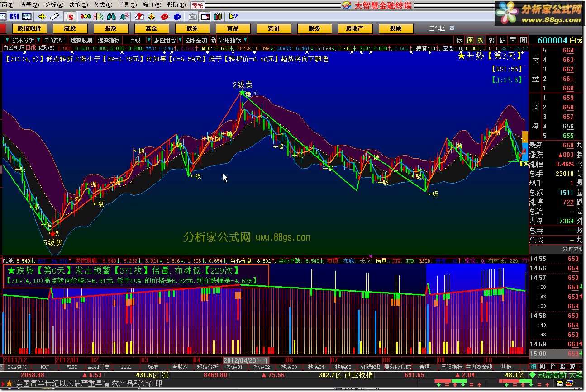586x392 pixels.
Task: Click the stock code 600004
Action: (552, 41)
